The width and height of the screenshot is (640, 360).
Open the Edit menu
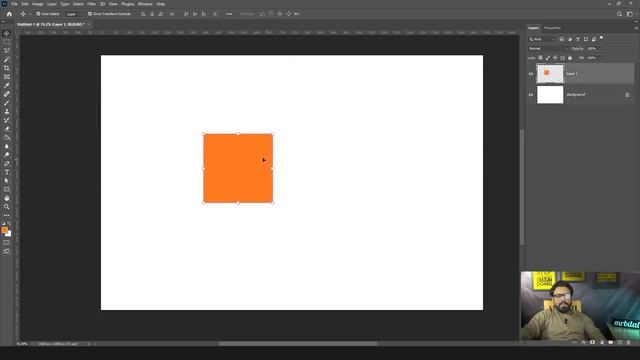pyautogui.click(x=25, y=4)
